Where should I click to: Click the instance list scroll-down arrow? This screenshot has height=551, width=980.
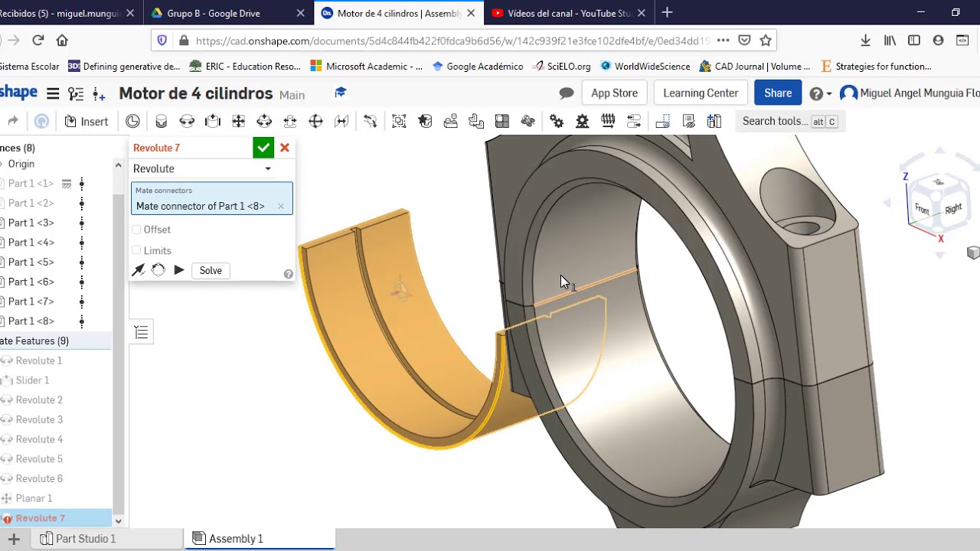[x=118, y=521]
